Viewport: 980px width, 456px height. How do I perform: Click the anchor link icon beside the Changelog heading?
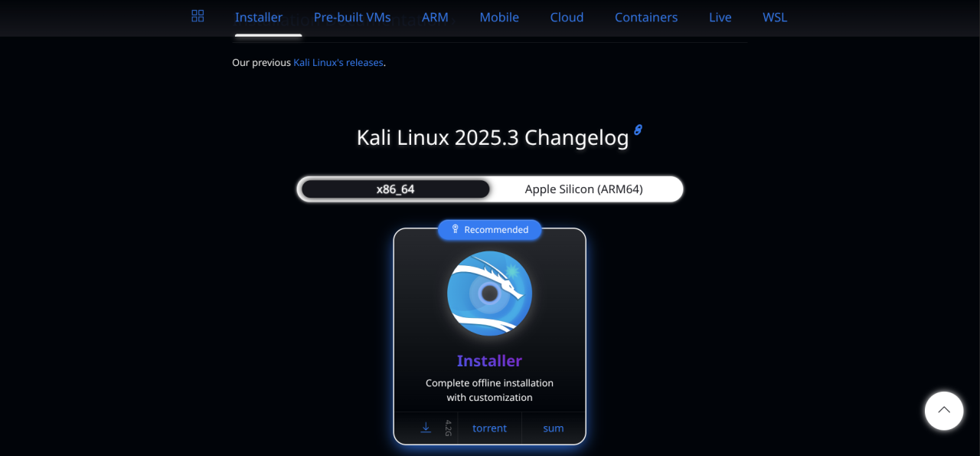(638, 130)
